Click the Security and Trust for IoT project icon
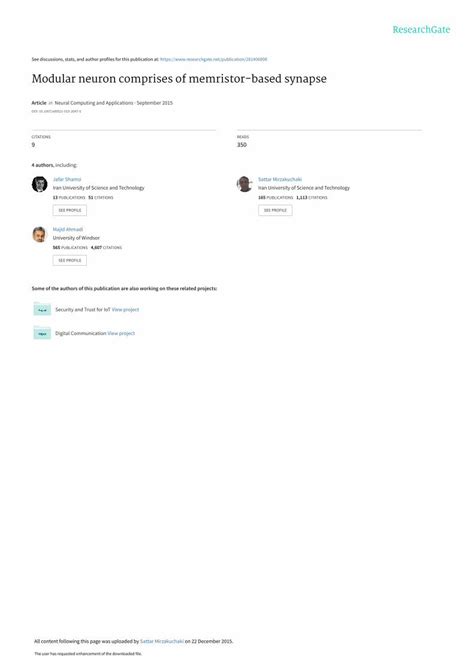The height and width of the screenshot is (669, 474). 42,309
